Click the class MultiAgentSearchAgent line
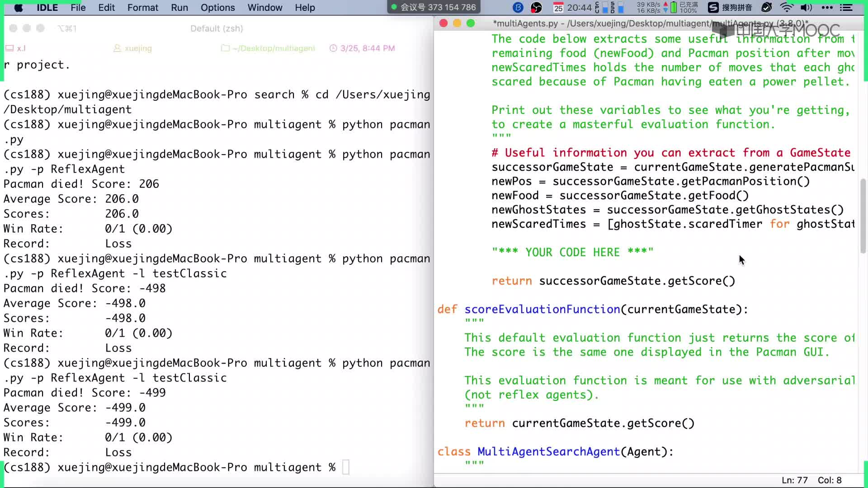Viewport: 868px width, 488px height. tap(556, 451)
